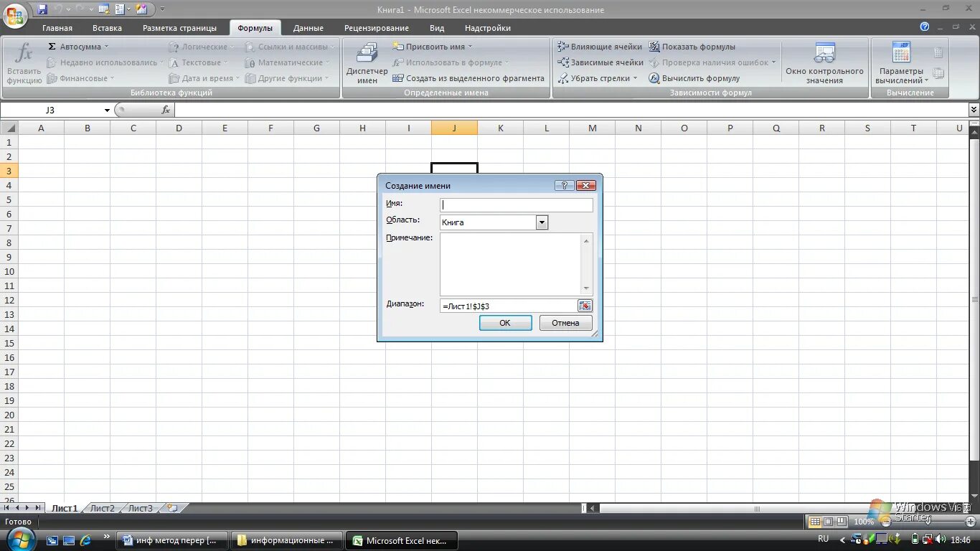Click Зависимые ячейки trace dependents

[600, 62]
